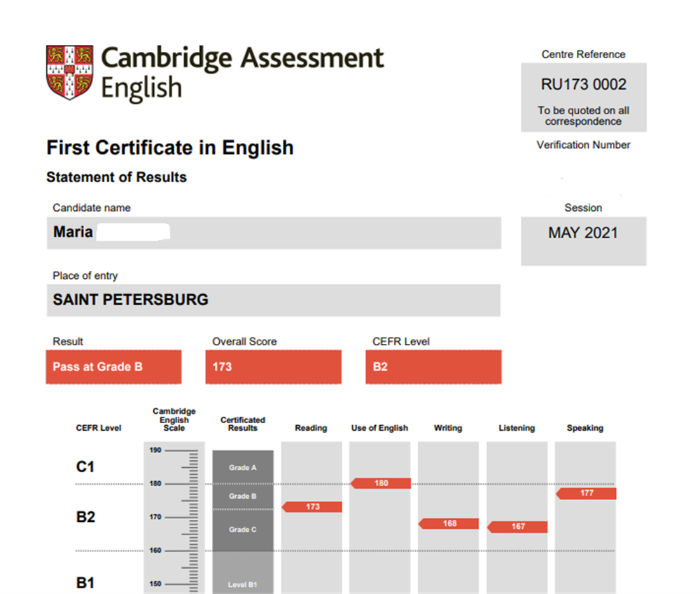Click the 'Listening' column header
The image size is (700, 594).
pos(517,428)
